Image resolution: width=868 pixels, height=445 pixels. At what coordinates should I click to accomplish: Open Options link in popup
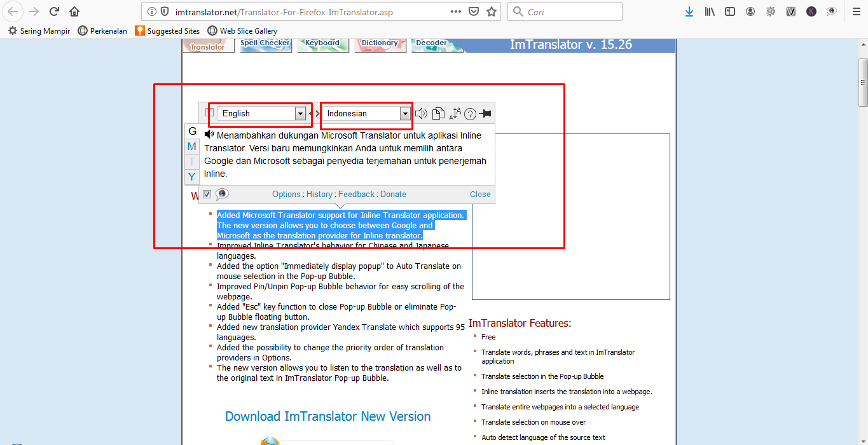[286, 195]
